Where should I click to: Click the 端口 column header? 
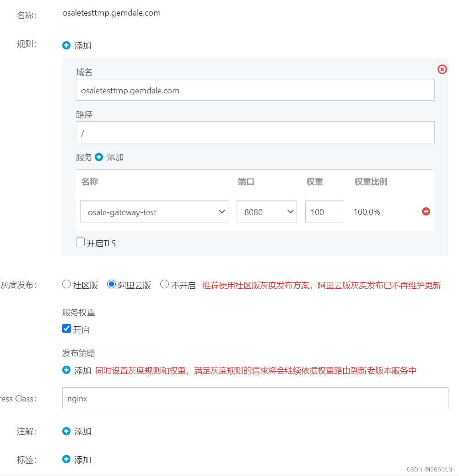[x=246, y=182]
